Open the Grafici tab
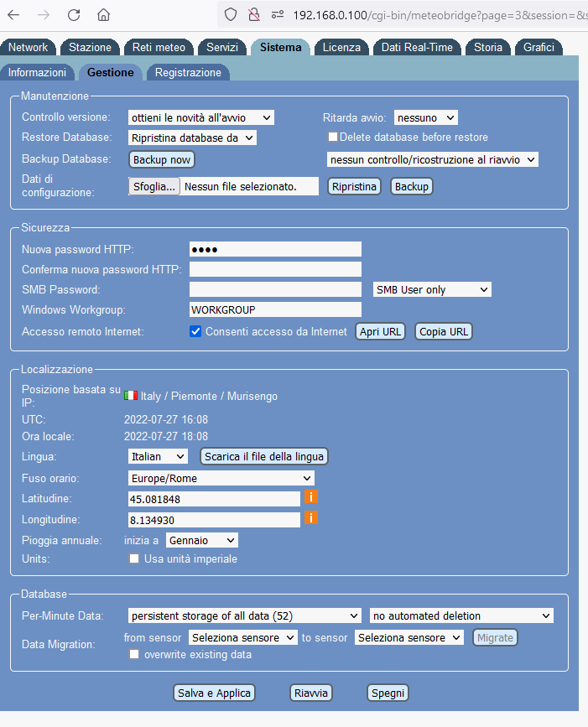 click(x=539, y=47)
